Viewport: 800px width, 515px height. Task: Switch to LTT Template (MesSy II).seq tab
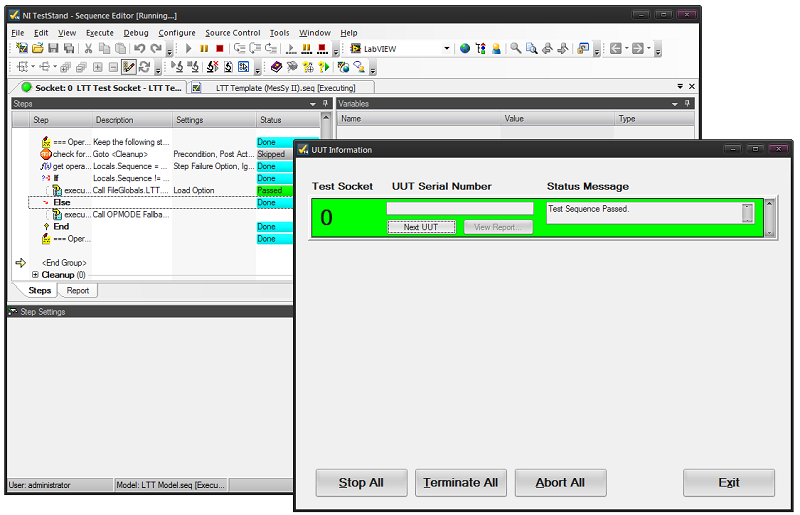(x=280, y=88)
